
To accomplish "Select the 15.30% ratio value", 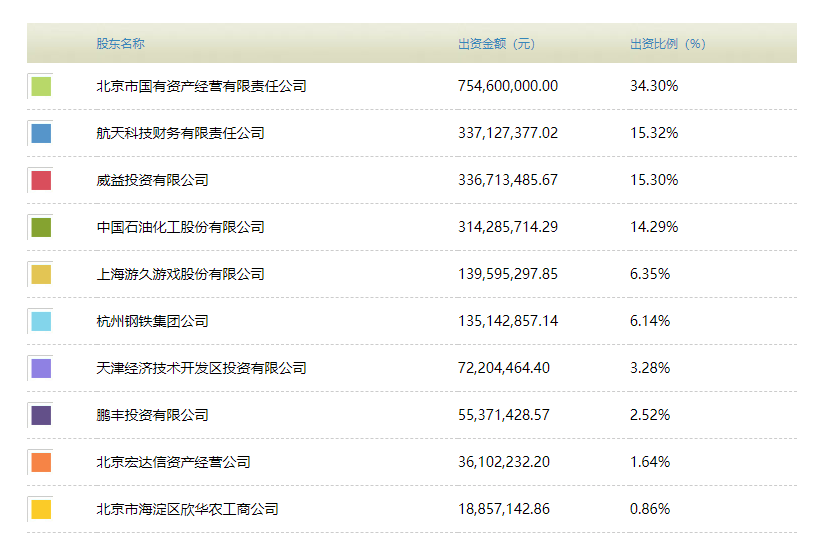I will click(x=654, y=180).
